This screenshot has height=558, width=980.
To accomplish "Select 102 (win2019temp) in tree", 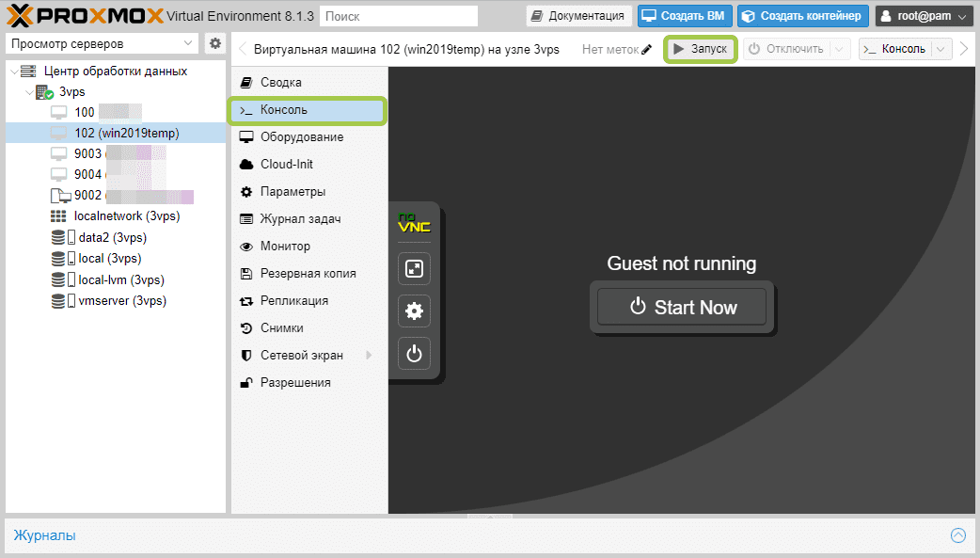I will click(x=116, y=134).
